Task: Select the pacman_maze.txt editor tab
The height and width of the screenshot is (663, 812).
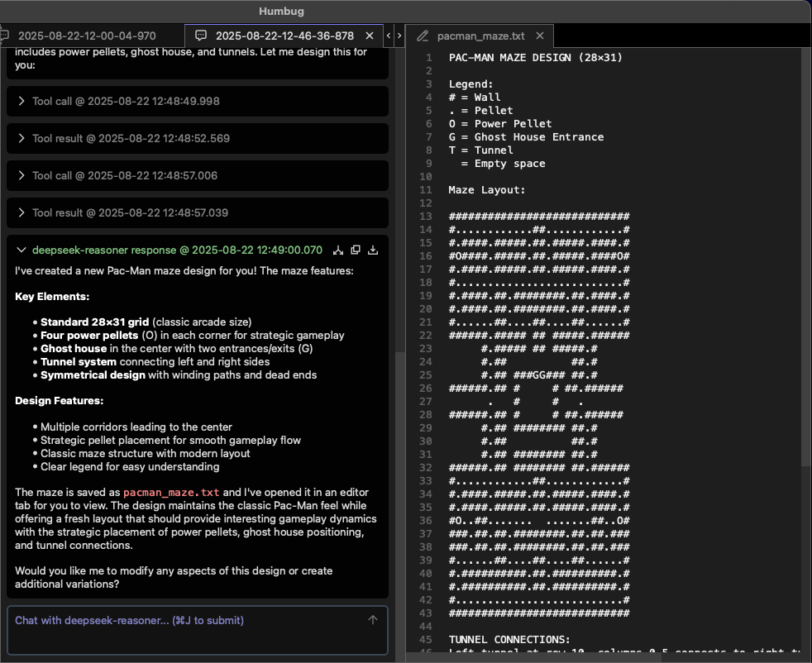Action: (480, 36)
